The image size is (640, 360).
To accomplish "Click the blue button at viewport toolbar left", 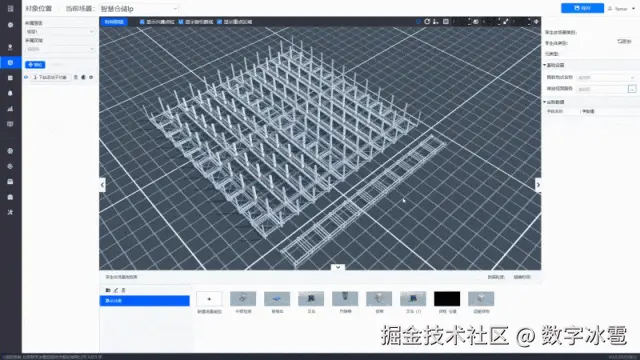I will tap(114, 22).
